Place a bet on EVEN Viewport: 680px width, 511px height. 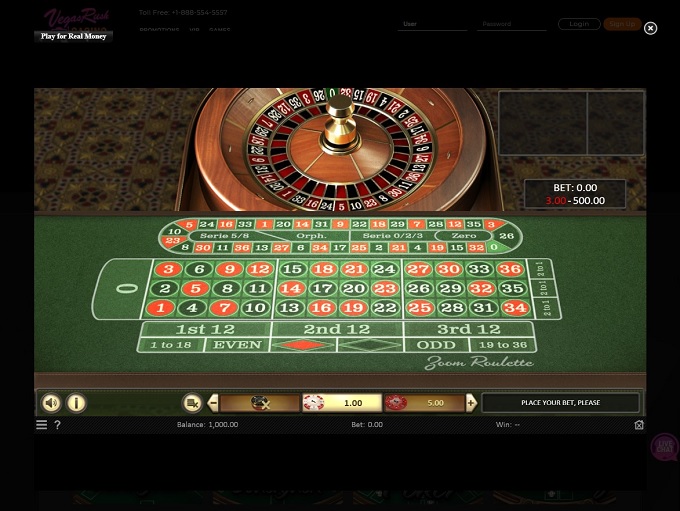coord(237,345)
